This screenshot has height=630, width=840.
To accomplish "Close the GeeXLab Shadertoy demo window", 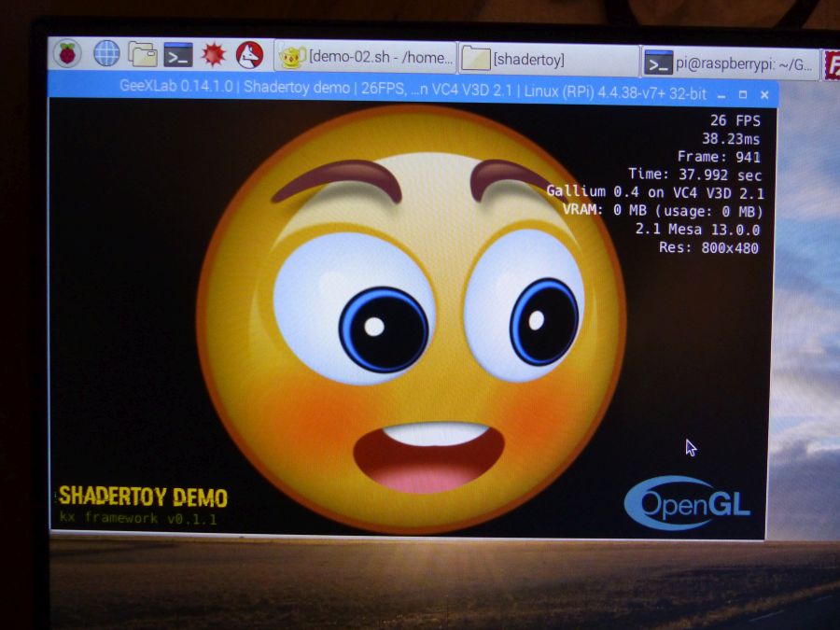I will pyautogui.click(x=764, y=95).
